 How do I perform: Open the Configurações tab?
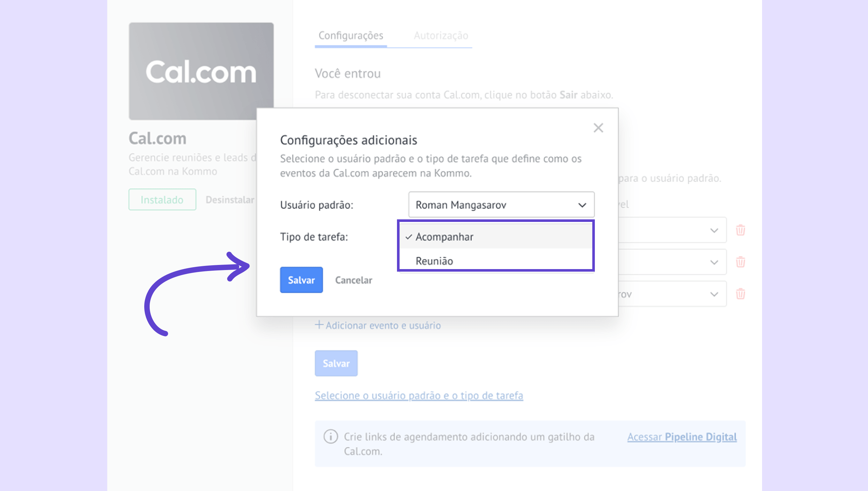(x=351, y=35)
